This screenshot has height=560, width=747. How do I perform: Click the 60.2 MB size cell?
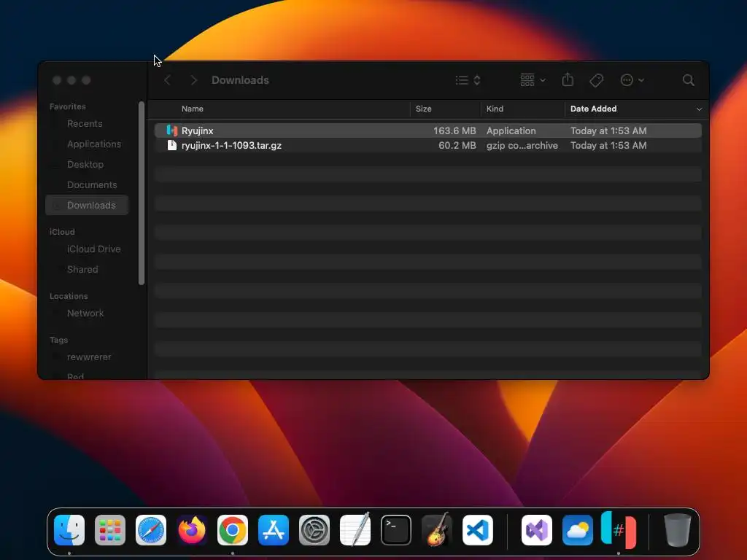click(x=457, y=145)
